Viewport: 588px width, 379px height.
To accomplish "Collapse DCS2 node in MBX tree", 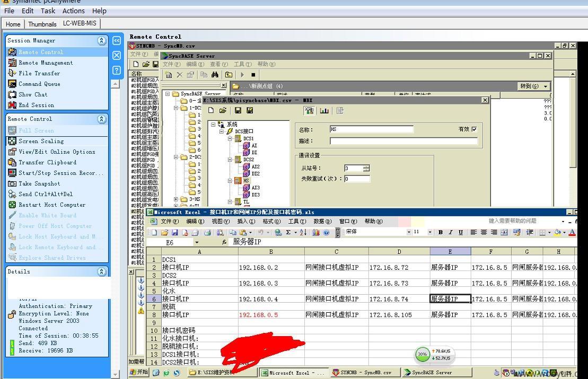I will [230, 160].
